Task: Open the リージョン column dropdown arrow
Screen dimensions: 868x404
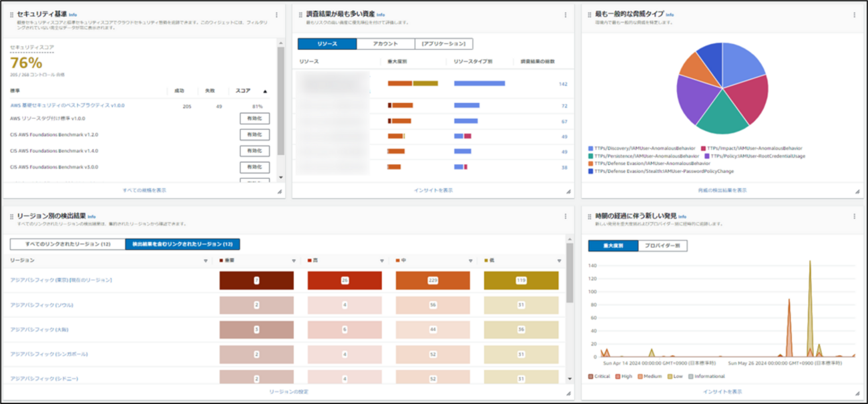Action: point(205,261)
